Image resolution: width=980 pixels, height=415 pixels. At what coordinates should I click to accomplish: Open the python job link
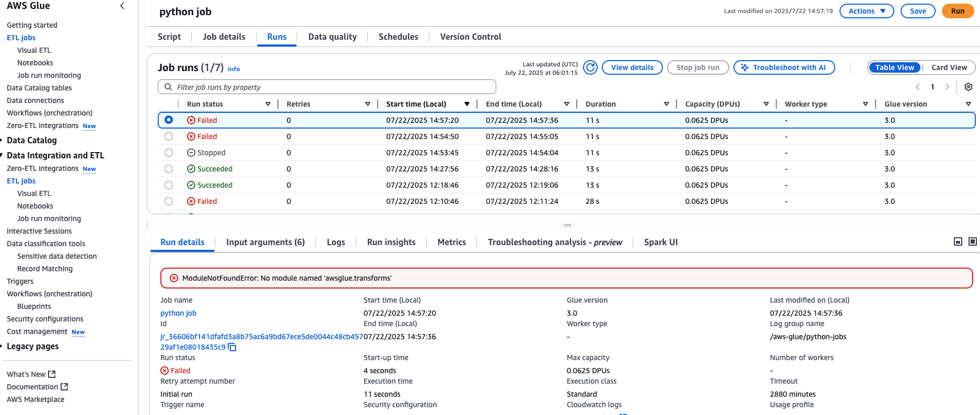[178, 313]
